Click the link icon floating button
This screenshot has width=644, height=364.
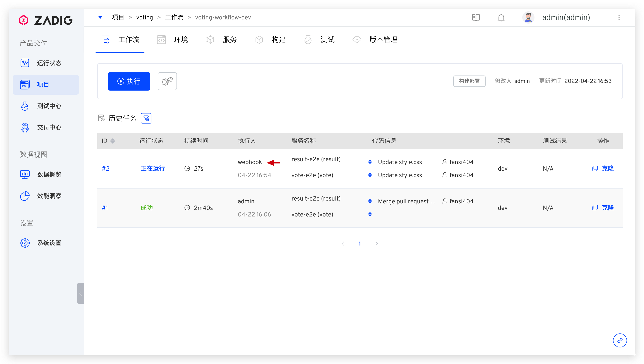click(620, 340)
